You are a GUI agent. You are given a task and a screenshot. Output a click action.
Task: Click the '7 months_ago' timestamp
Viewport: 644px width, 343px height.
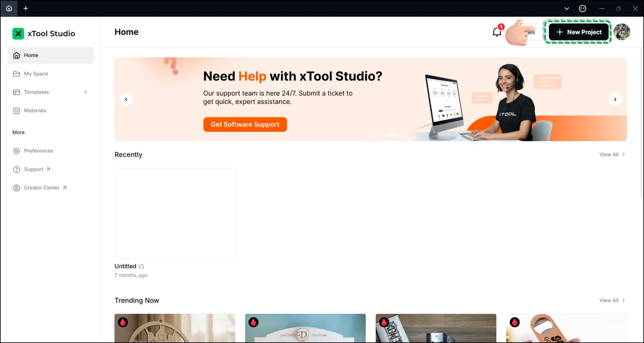(131, 275)
